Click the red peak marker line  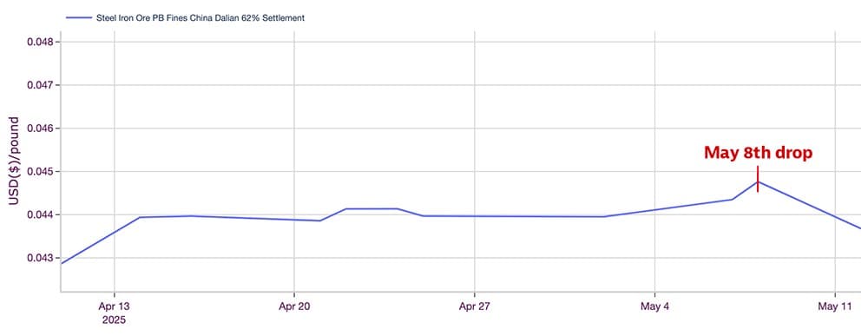point(757,179)
